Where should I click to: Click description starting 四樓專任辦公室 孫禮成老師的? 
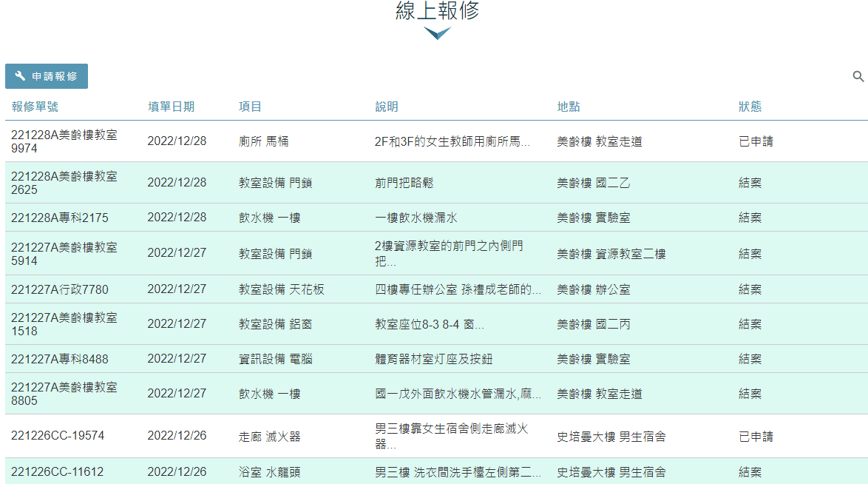(458, 289)
